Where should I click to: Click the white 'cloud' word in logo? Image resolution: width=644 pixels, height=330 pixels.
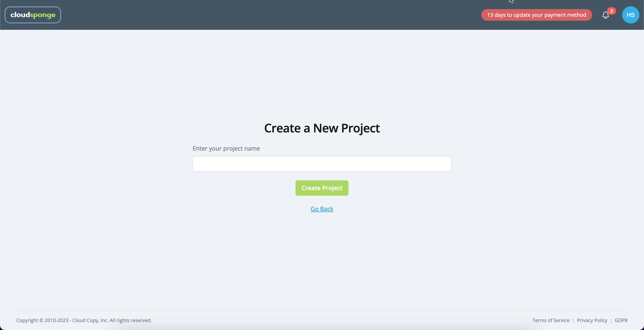(x=20, y=15)
